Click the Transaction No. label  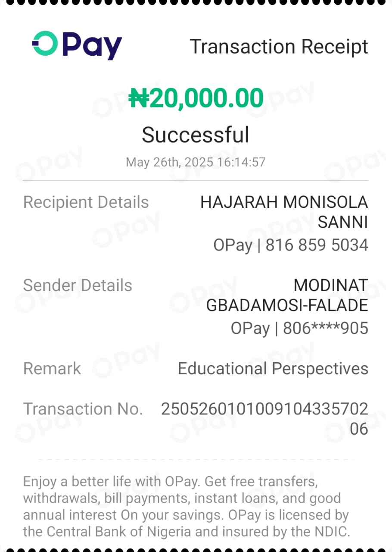83,409
